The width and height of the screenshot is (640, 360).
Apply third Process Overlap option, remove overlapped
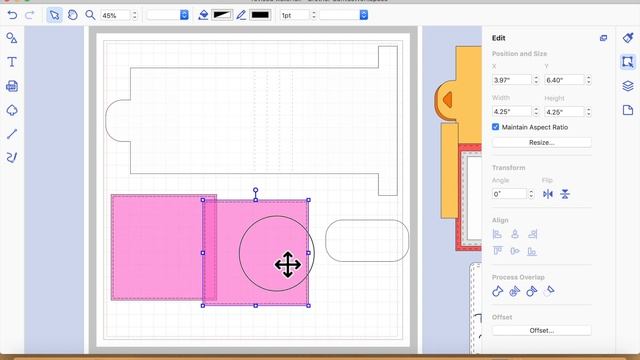coord(531,291)
